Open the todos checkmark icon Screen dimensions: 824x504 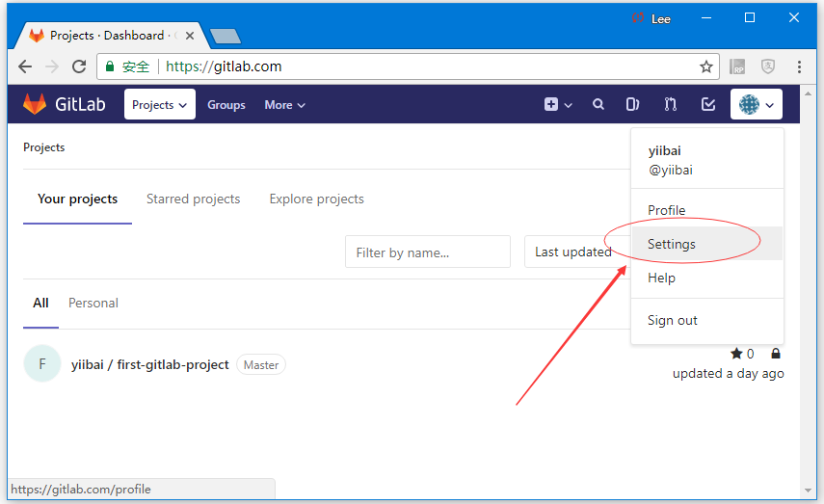708,105
